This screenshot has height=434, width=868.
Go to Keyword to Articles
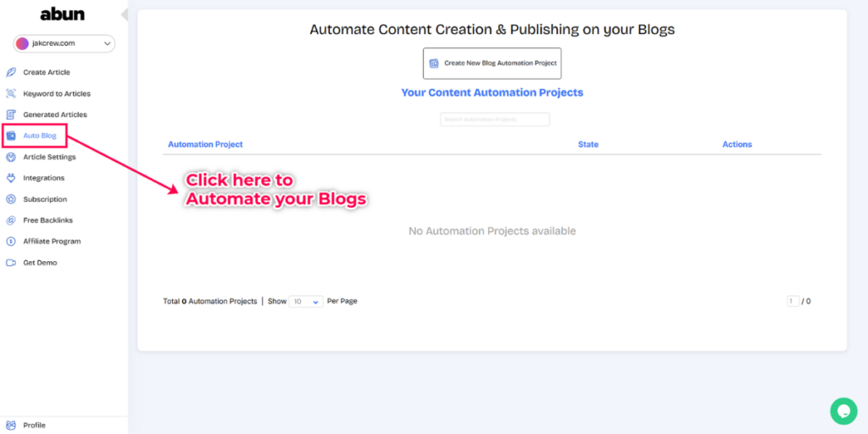57,93
